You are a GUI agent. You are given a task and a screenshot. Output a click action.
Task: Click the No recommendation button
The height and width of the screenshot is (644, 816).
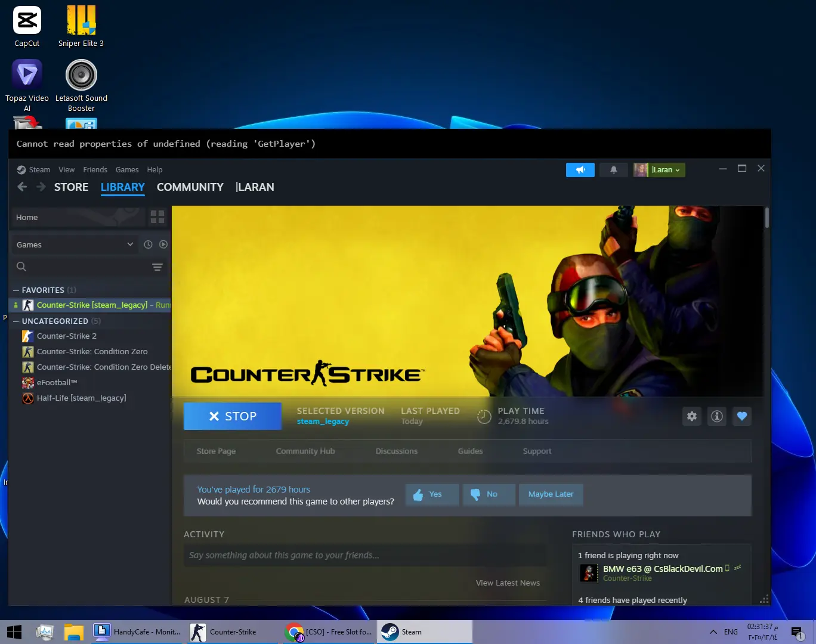point(489,494)
